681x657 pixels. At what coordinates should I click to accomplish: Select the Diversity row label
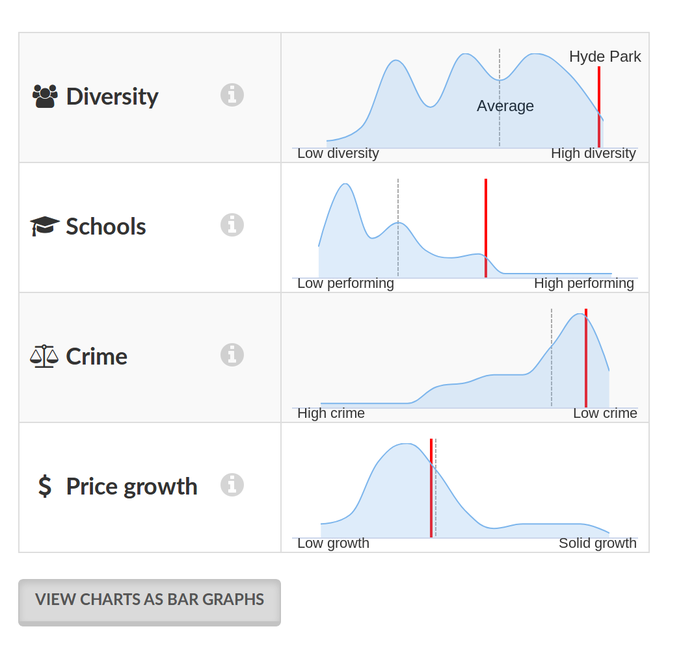(x=112, y=96)
